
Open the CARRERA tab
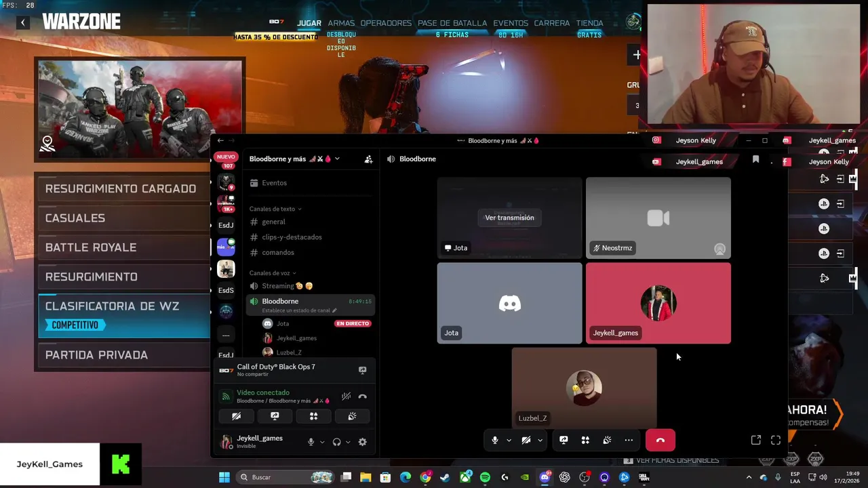pyautogui.click(x=551, y=23)
